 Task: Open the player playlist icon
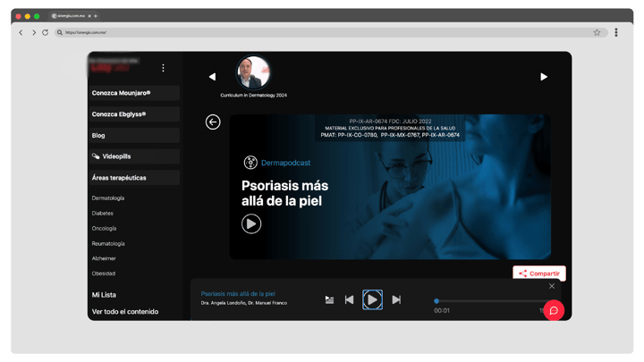coord(329,300)
